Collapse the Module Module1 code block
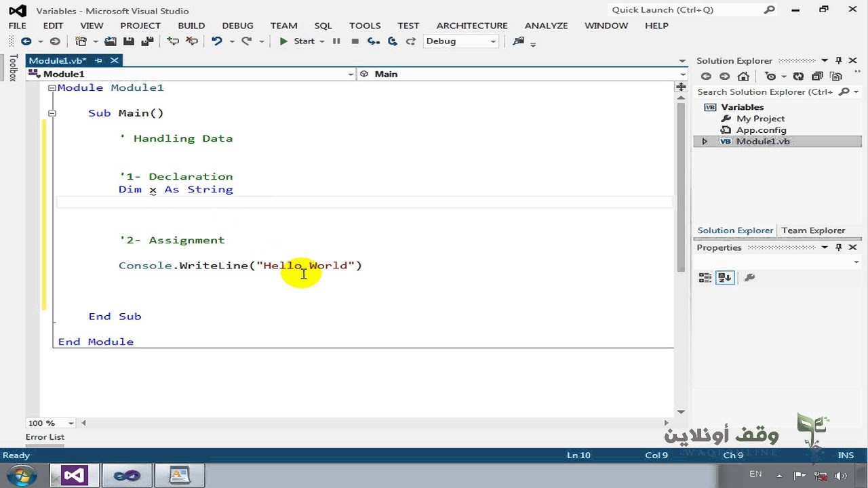The image size is (868, 488). 52,88
